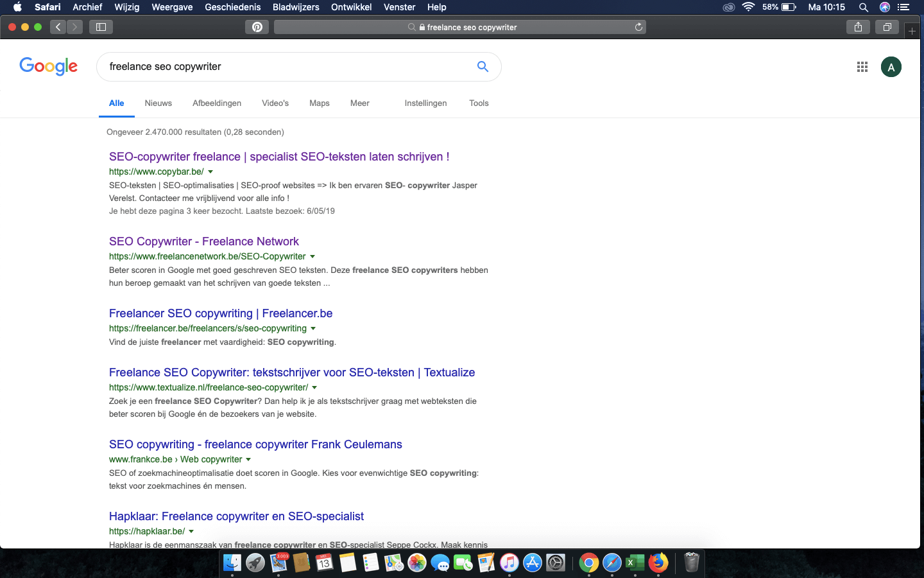Viewport: 924px width, 578px height.
Task: Open the SEO-copywriter freelance copybar result
Action: (279, 157)
